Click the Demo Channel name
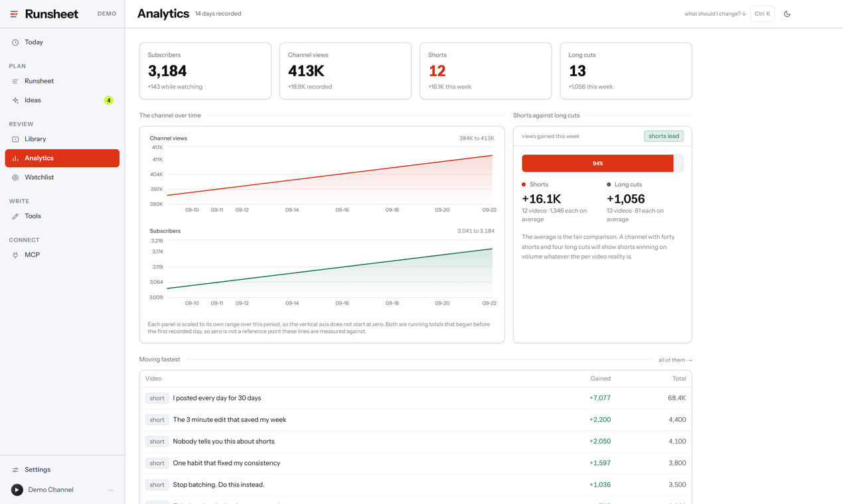The image size is (843, 504). pyautogui.click(x=50, y=490)
